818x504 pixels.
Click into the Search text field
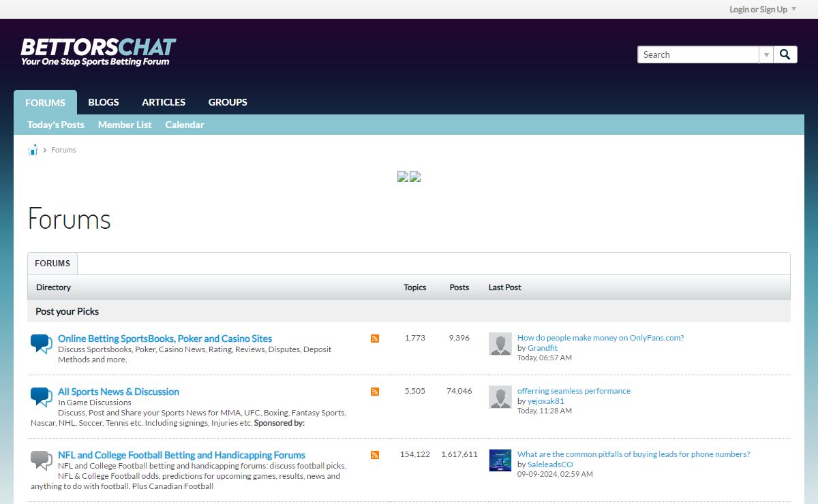tap(698, 54)
